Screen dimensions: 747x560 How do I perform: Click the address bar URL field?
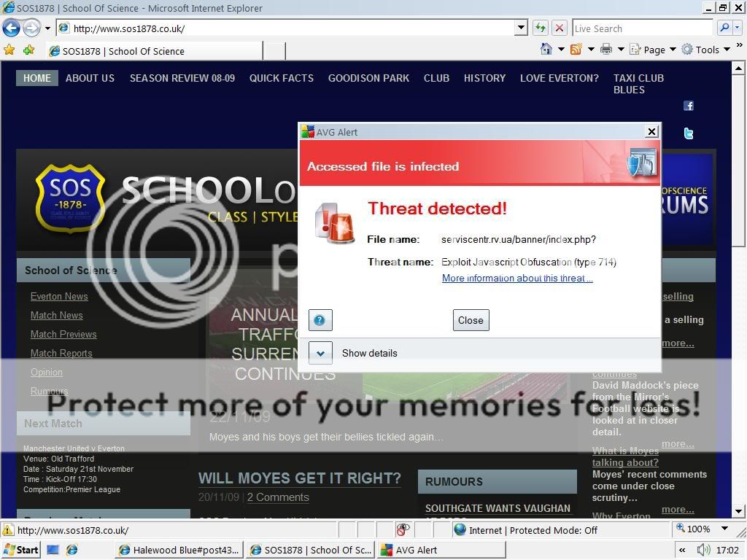point(286,28)
